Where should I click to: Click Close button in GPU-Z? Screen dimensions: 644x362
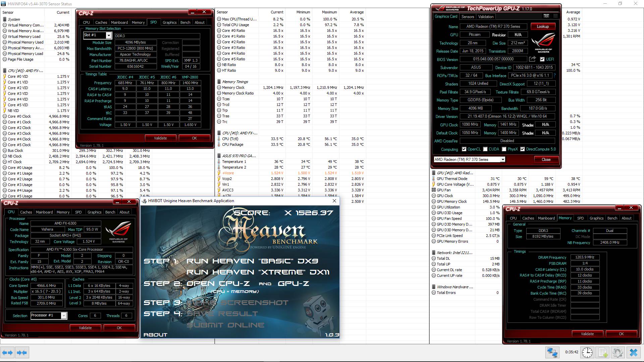(x=546, y=160)
